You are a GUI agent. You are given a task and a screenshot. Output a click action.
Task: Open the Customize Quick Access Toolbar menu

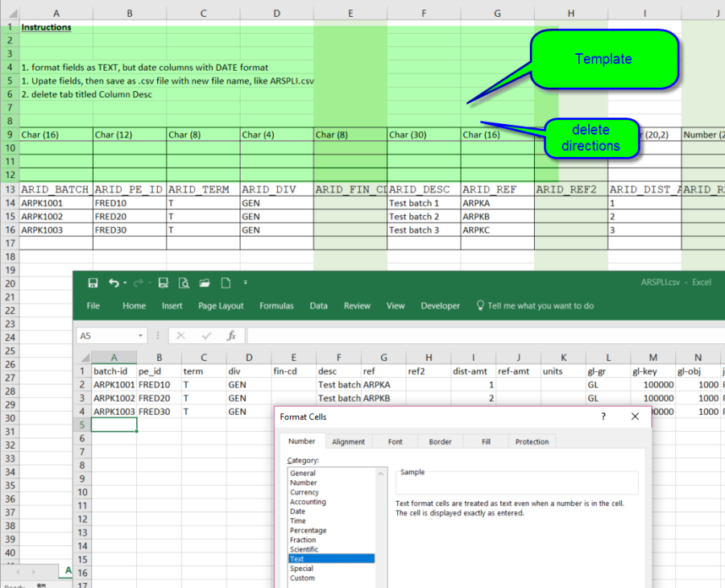245,282
